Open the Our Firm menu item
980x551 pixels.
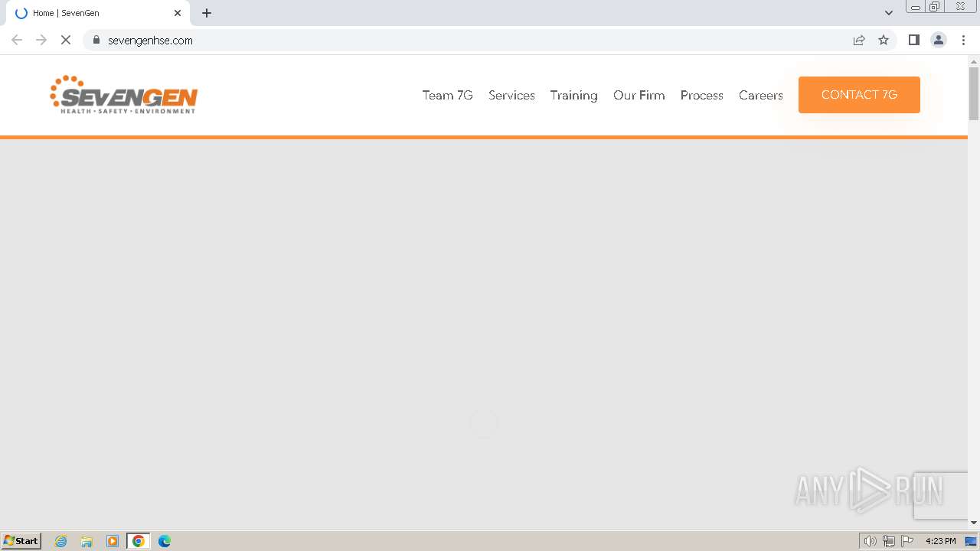[x=639, y=95]
